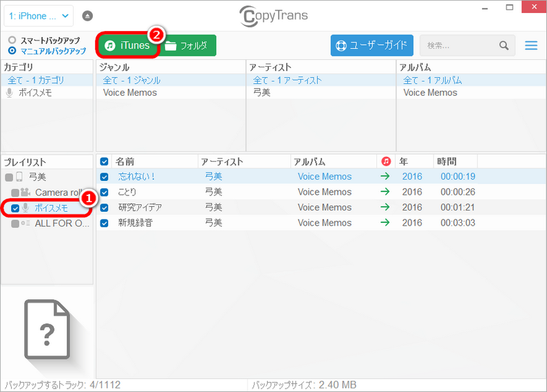
Task: Select the 忘れない！ track name
Action: tap(136, 177)
